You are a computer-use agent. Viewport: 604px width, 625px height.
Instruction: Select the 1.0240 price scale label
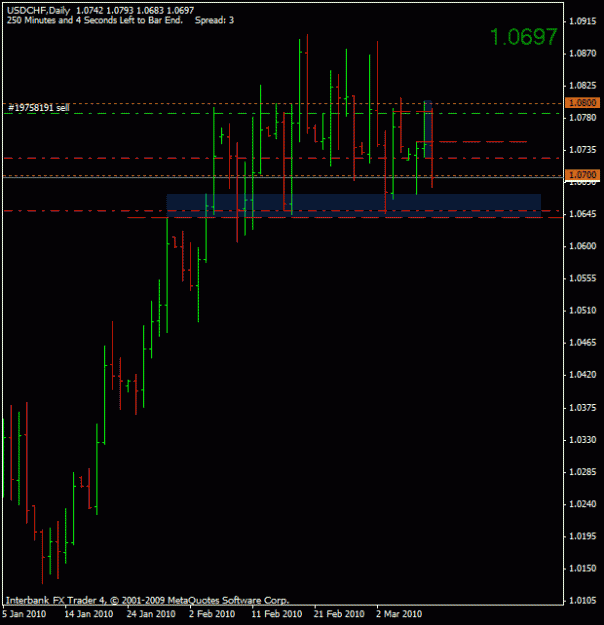tap(582, 504)
